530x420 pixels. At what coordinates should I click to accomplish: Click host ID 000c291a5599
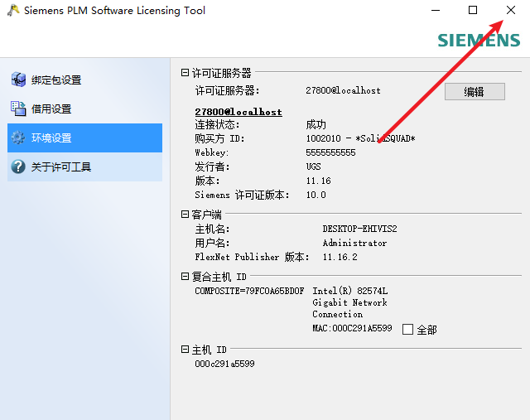point(224,364)
